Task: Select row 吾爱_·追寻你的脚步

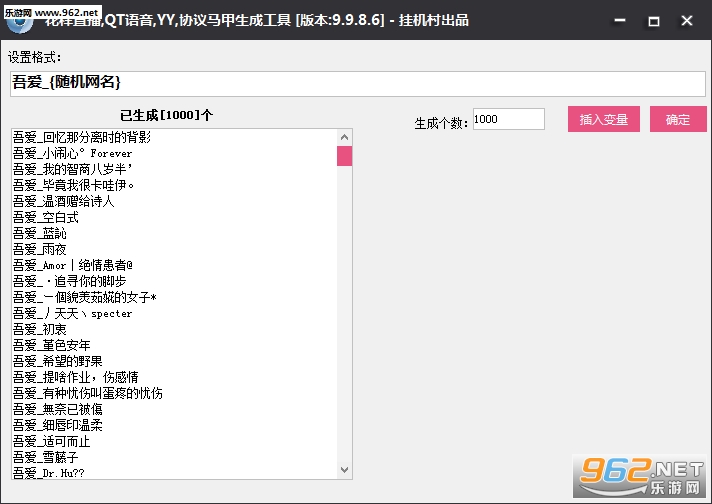Action: click(174, 281)
